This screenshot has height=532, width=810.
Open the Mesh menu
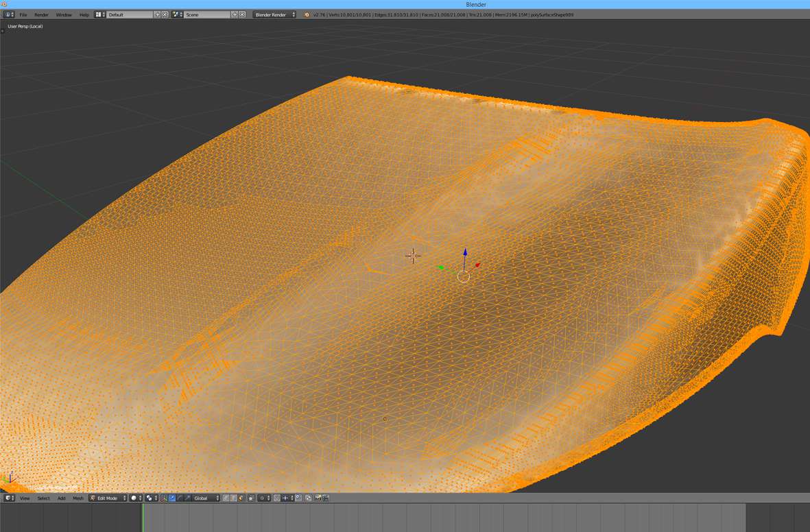pyautogui.click(x=78, y=498)
